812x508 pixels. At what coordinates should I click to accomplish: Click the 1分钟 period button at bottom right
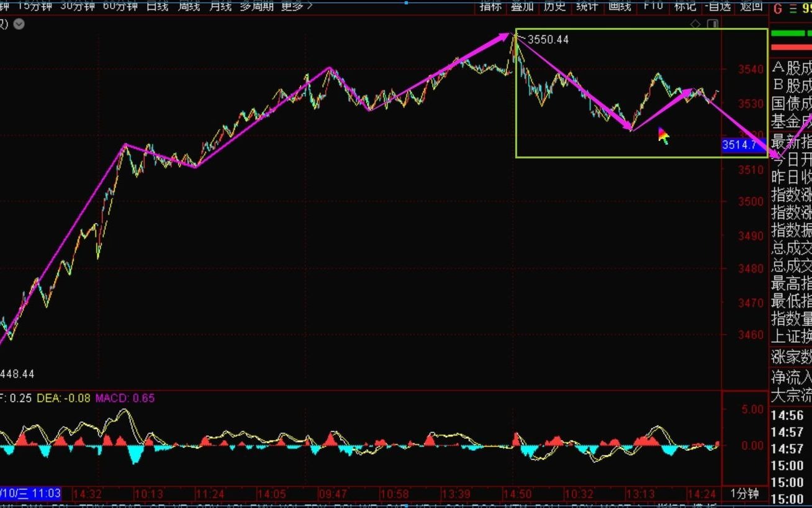coord(744,494)
